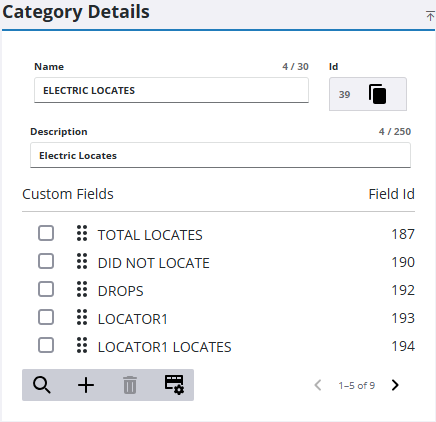
Task: Enable the DROPS checkbox
Action: (x=46, y=289)
